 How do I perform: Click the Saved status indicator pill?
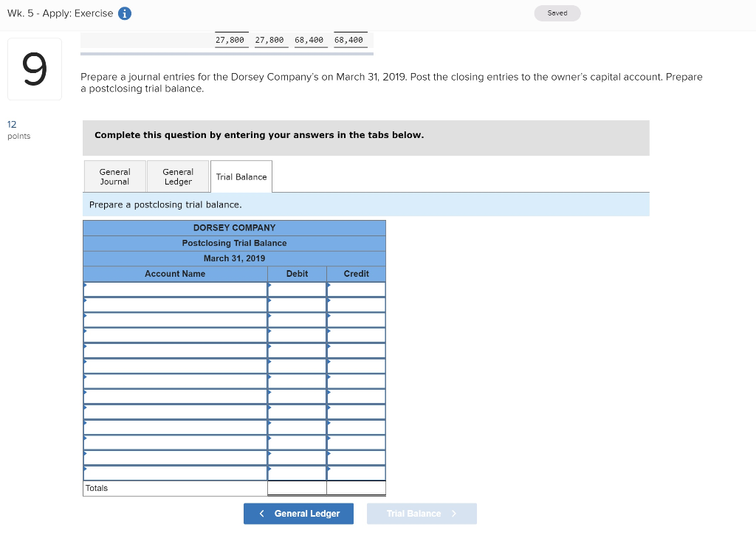[x=557, y=13]
